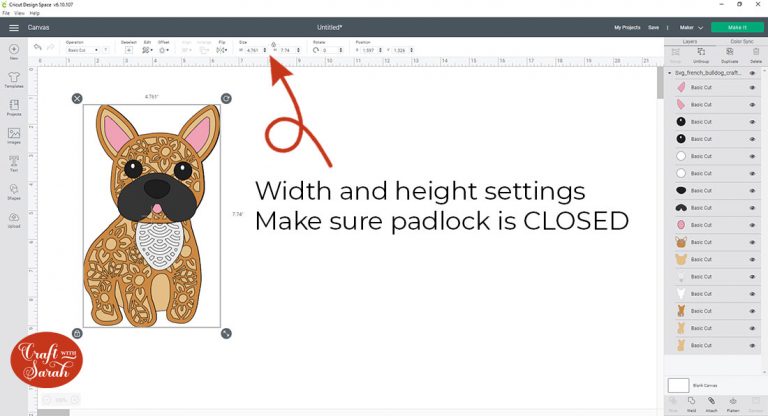
Task: Open the Operation Basic Cut dropdown
Action: [82, 50]
